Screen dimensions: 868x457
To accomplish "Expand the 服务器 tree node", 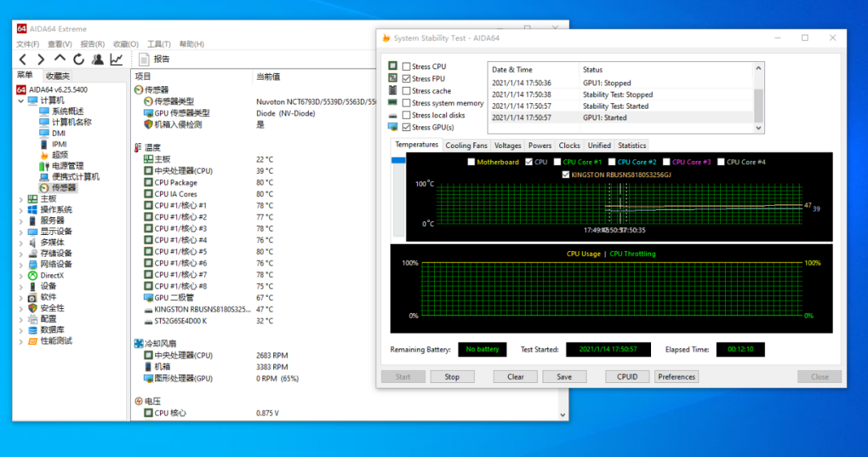I will pyautogui.click(x=21, y=220).
